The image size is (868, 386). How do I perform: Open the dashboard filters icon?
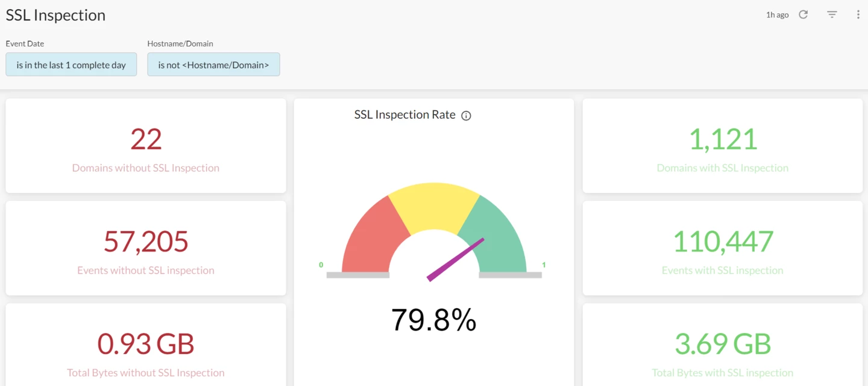point(832,14)
